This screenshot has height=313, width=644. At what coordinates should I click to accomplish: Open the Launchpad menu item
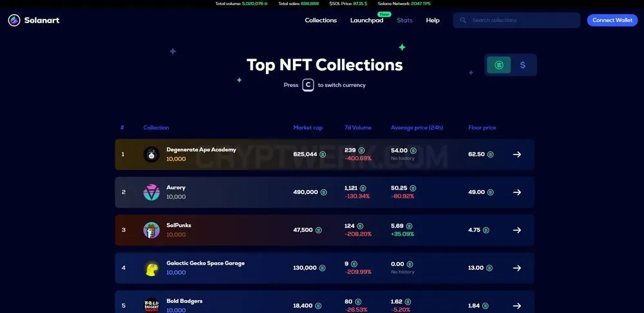367,20
